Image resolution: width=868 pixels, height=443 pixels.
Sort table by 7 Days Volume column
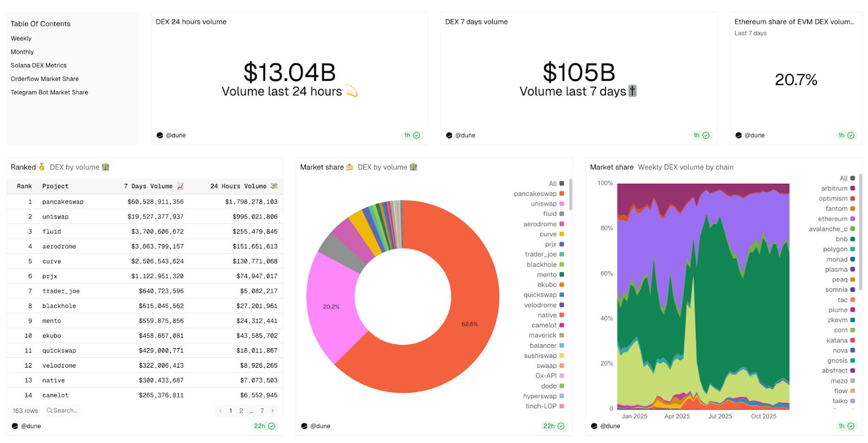(x=148, y=186)
